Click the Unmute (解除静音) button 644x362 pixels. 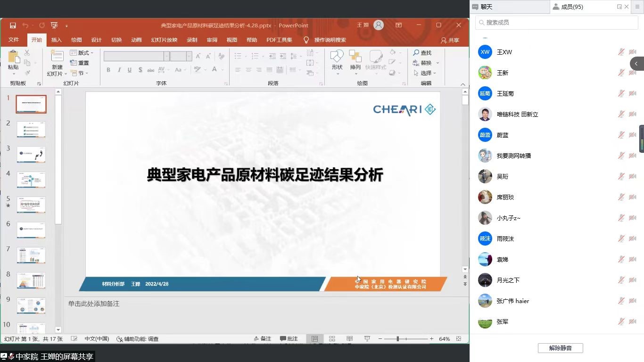(560, 348)
